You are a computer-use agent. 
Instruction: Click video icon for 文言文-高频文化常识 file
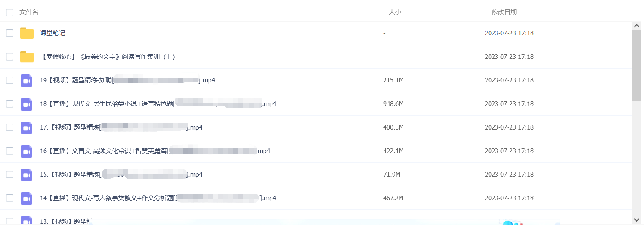click(27, 151)
